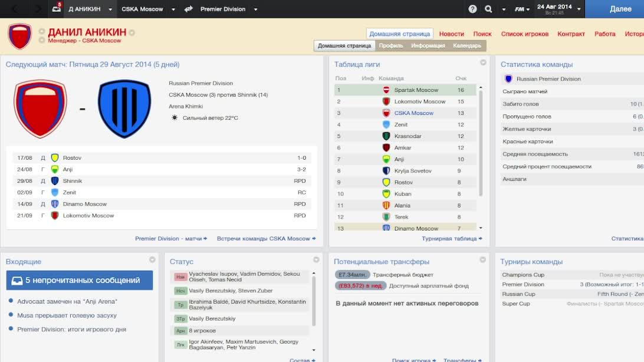644x362 pixels.
Task: Open the Потенциальные трансферы panel options circle
Action: 482,259
